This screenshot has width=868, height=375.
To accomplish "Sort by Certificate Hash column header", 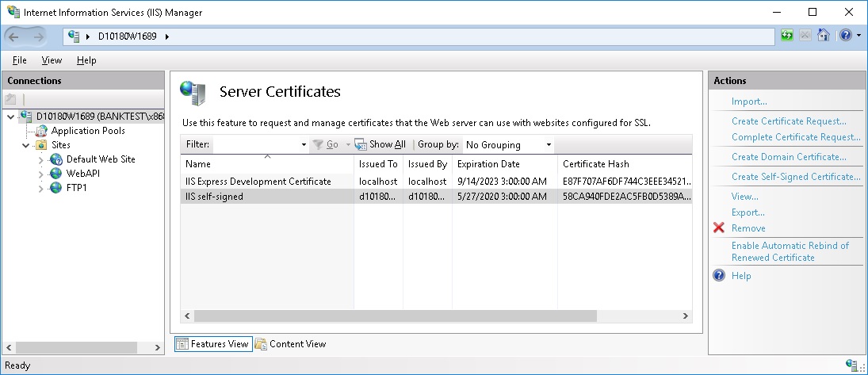I will pyautogui.click(x=625, y=164).
